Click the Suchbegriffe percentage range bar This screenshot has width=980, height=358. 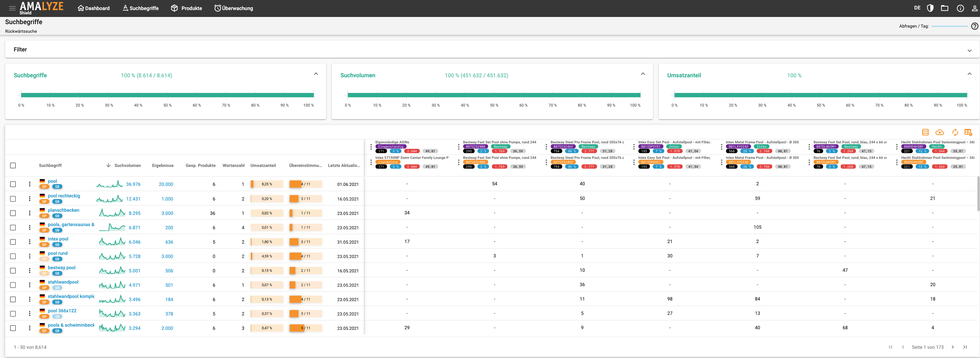[167, 95]
